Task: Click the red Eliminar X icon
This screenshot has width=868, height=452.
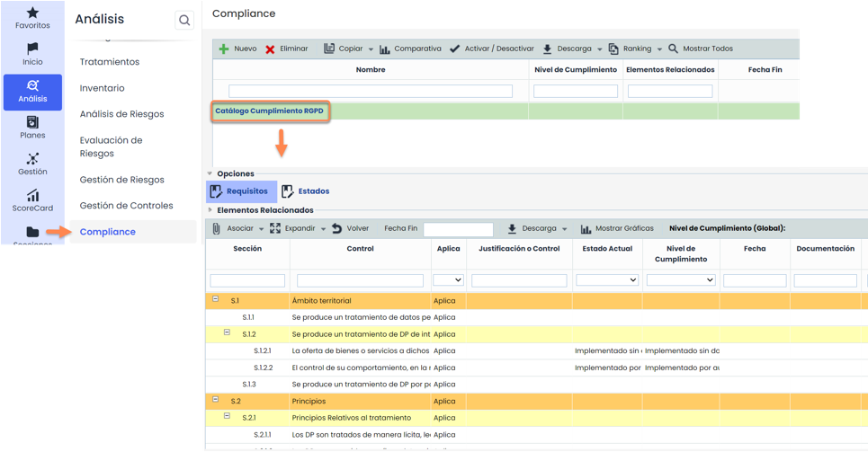Action: (270, 49)
